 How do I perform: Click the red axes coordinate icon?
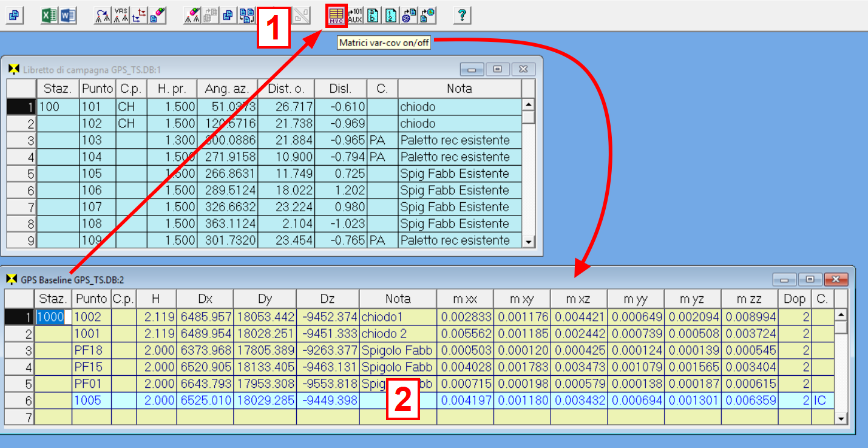click(x=139, y=15)
